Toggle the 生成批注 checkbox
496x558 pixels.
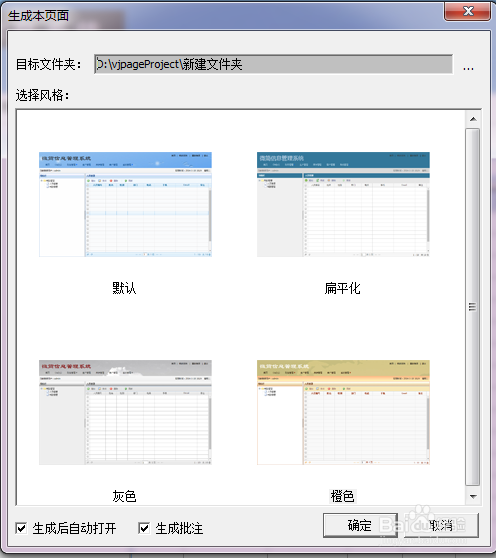[144, 528]
